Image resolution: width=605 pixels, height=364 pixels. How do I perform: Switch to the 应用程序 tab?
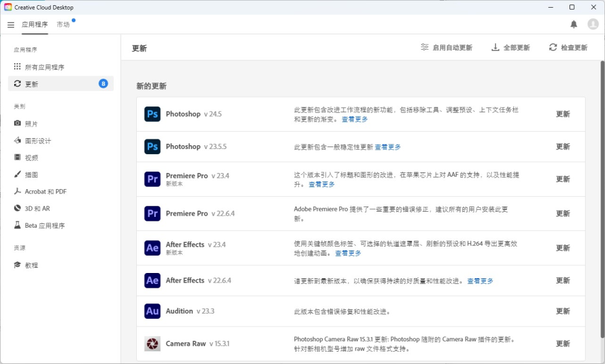tap(34, 25)
